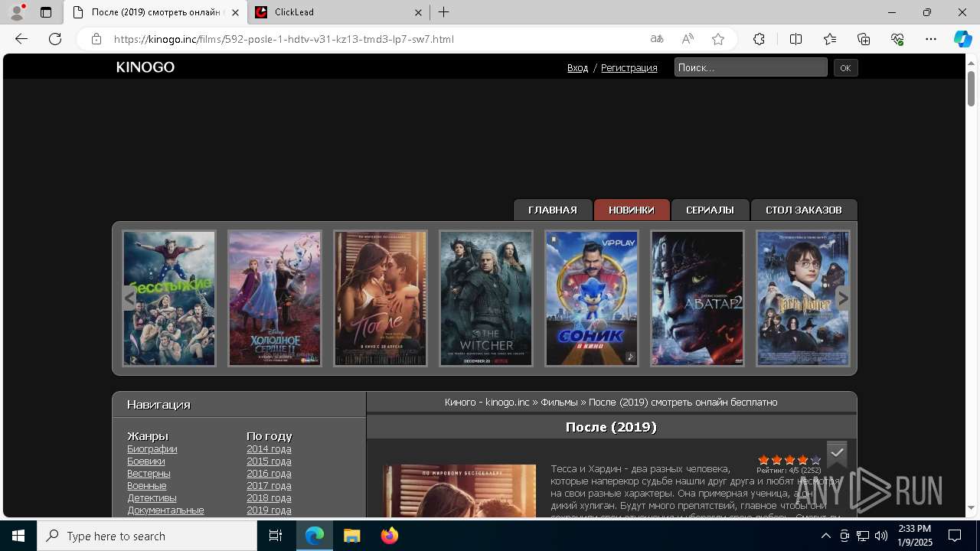Open the Биографии genre link
The image size is (980, 551).
pyautogui.click(x=152, y=449)
